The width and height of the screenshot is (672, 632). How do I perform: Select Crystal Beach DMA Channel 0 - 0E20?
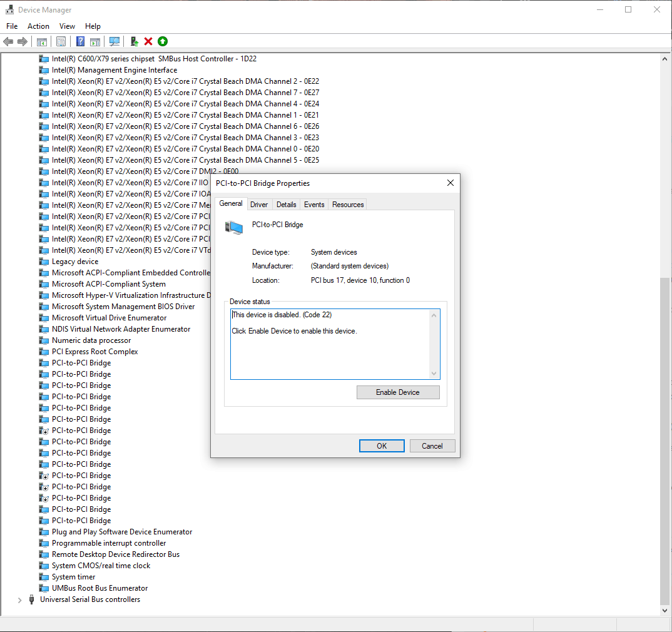[186, 149]
